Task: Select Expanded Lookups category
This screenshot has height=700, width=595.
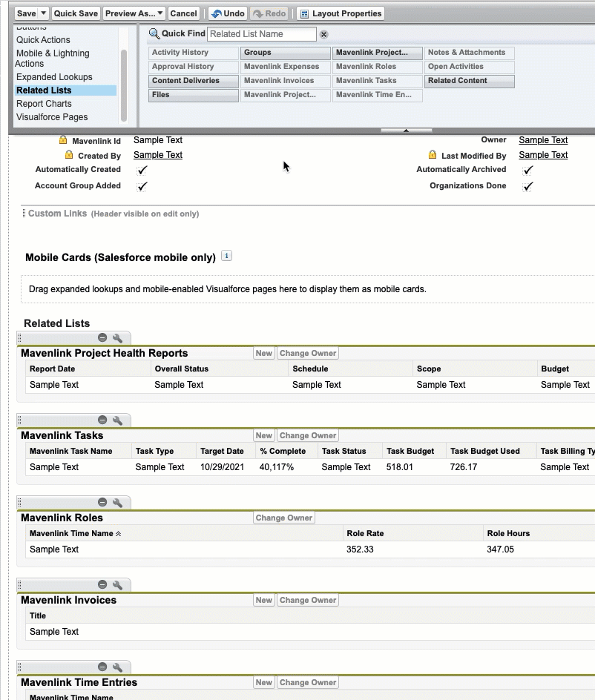Action: tap(54, 77)
